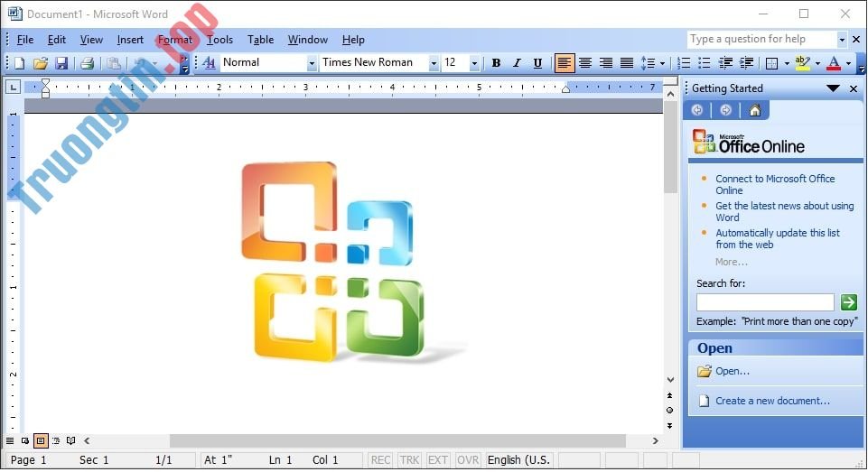Click Open... link under Open section
868x472 pixels.
pos(733,371)
